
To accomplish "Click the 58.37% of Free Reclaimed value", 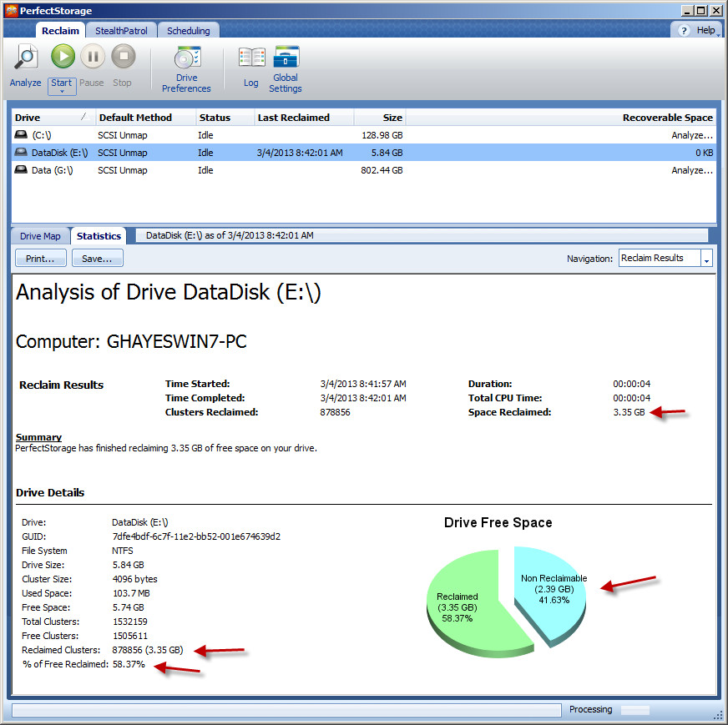I will 129,664.
